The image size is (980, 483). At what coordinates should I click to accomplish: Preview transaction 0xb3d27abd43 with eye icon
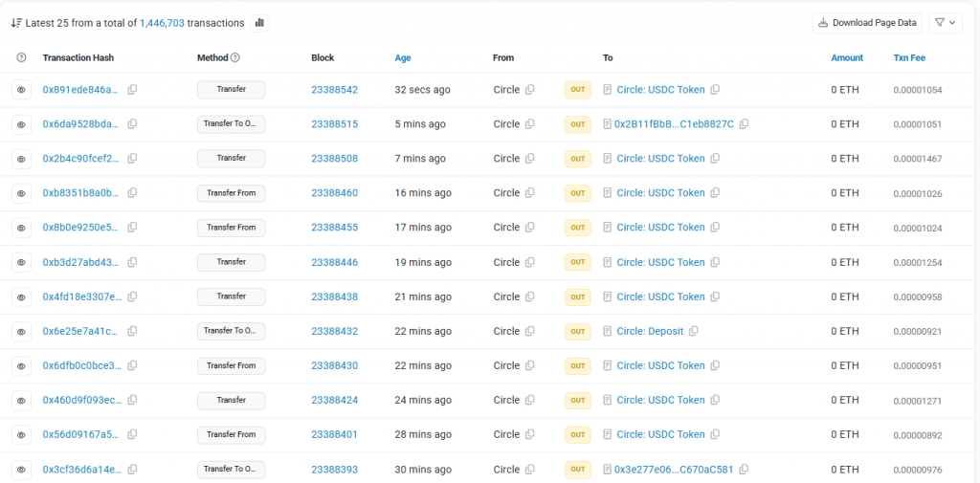pyautogui.click(x=21, y=262)
